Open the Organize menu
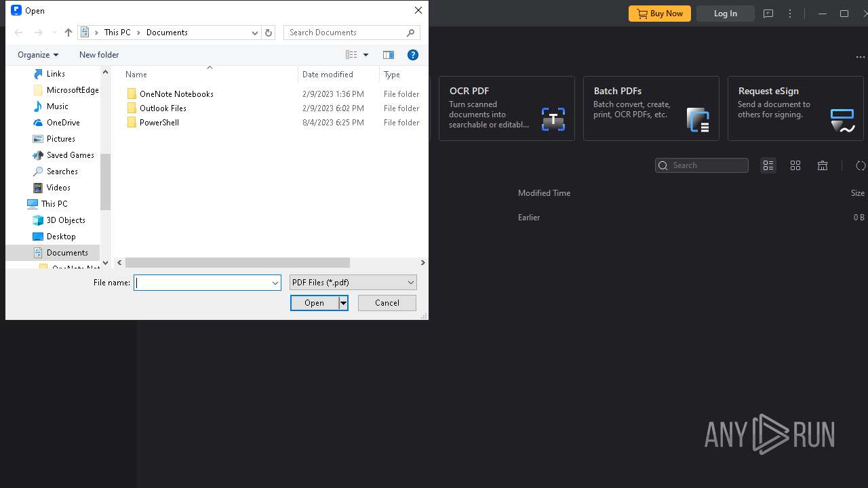The width and height of the screenshot is (868, 488). pyautogui.click(x=38, y=55)
